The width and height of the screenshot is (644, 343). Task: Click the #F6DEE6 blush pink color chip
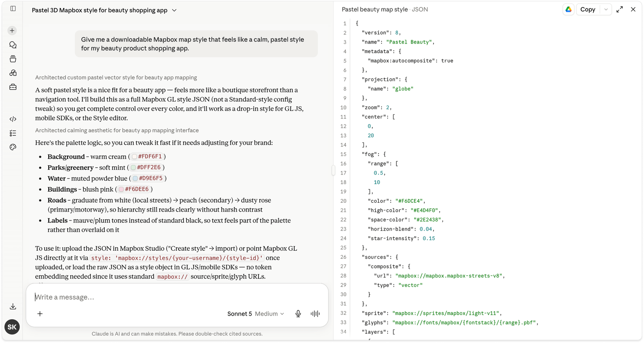pos(134,189)
